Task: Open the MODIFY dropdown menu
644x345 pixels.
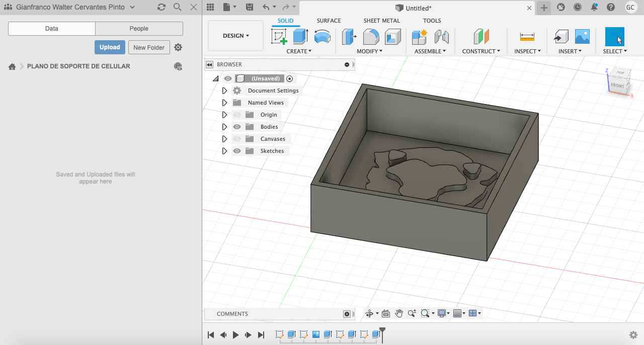Action: point(370,51)
